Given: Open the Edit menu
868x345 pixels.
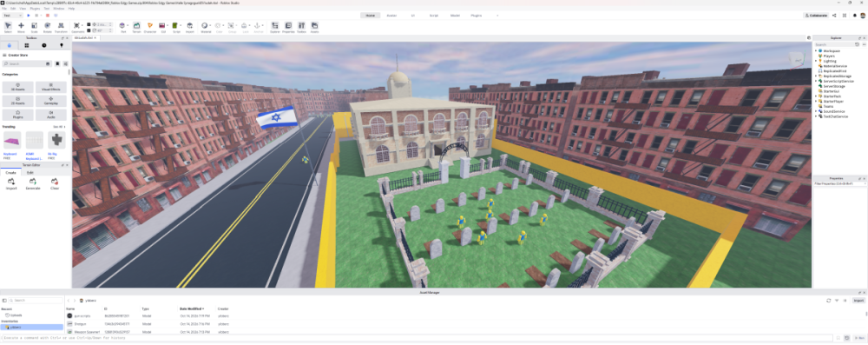Looking at the screenshot, I should pyautogui.click(x=13, y=9).
